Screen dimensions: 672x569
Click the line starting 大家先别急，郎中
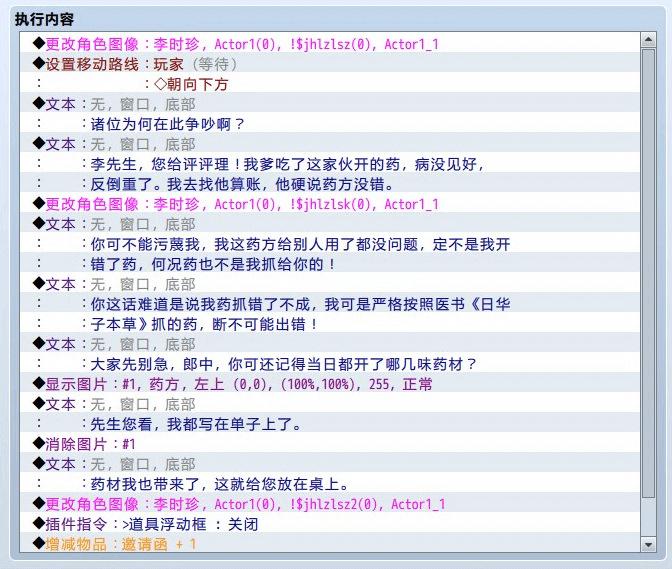[284, 364]
